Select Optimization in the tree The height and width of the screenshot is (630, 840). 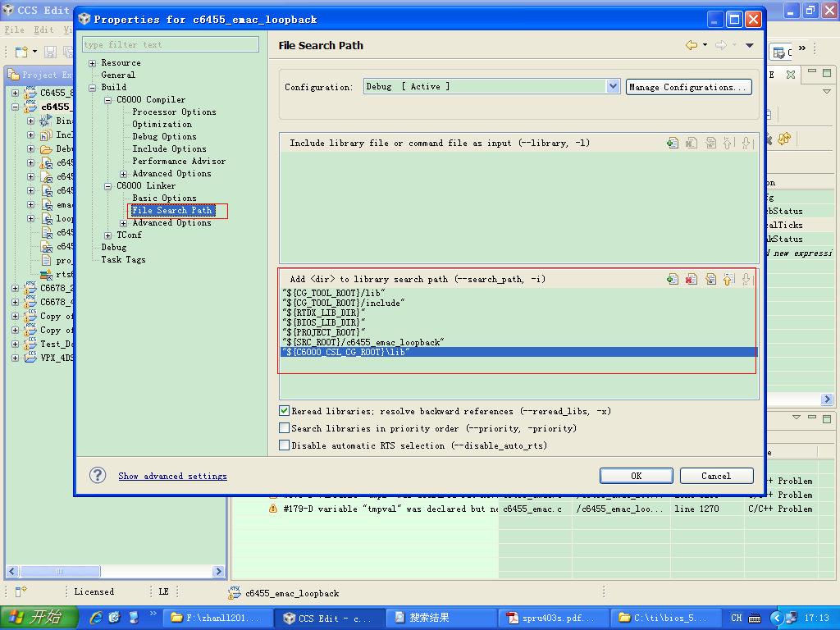[x=162, y=125]
